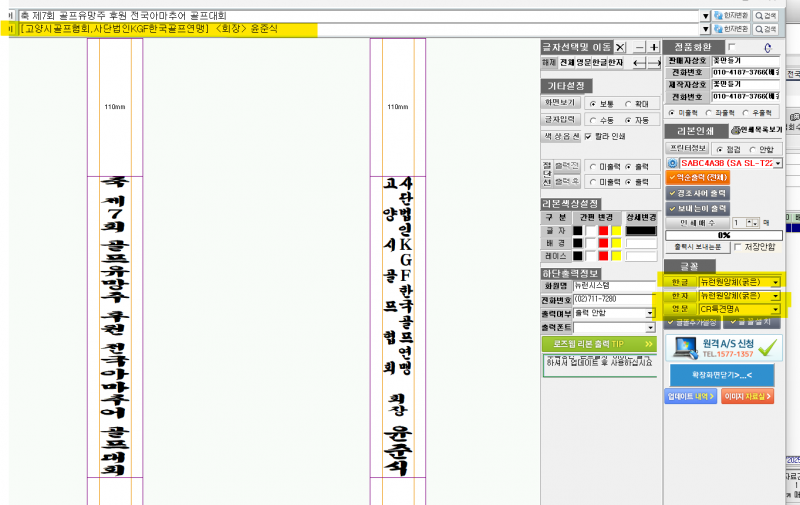Click the printer icon left of SABC4A38
This screenshot has height=505, width=800.
tap(672, 163)
